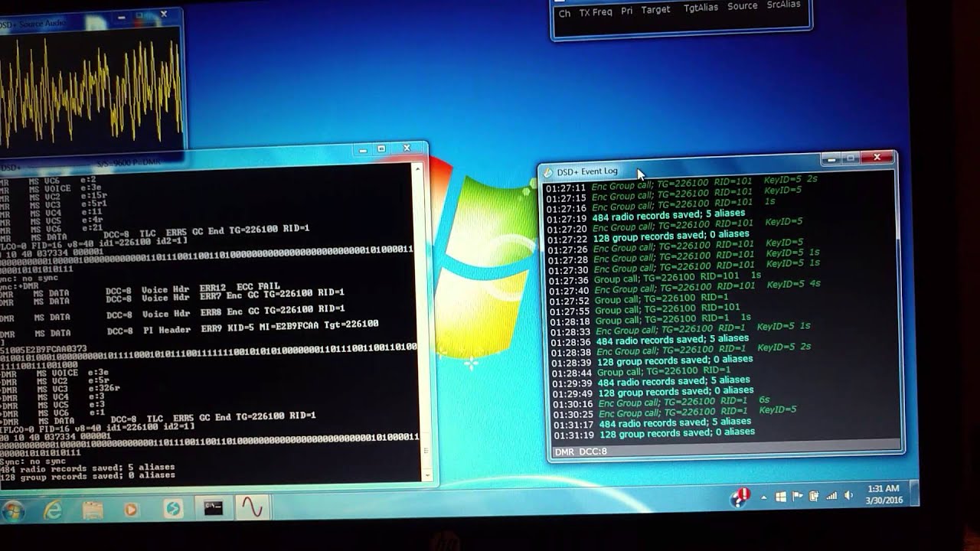Open the clock showing 1:31 AM
The image size is (980, 551).
coord(883,494)
